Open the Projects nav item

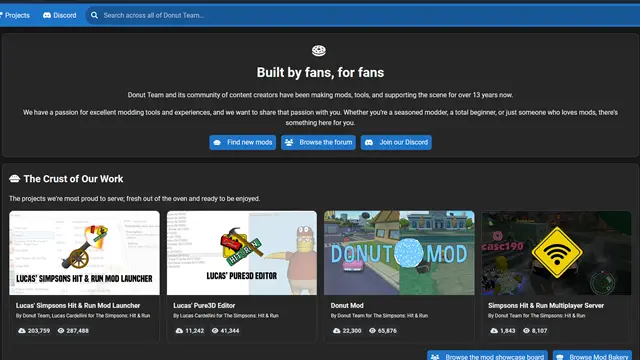point(15,16)
